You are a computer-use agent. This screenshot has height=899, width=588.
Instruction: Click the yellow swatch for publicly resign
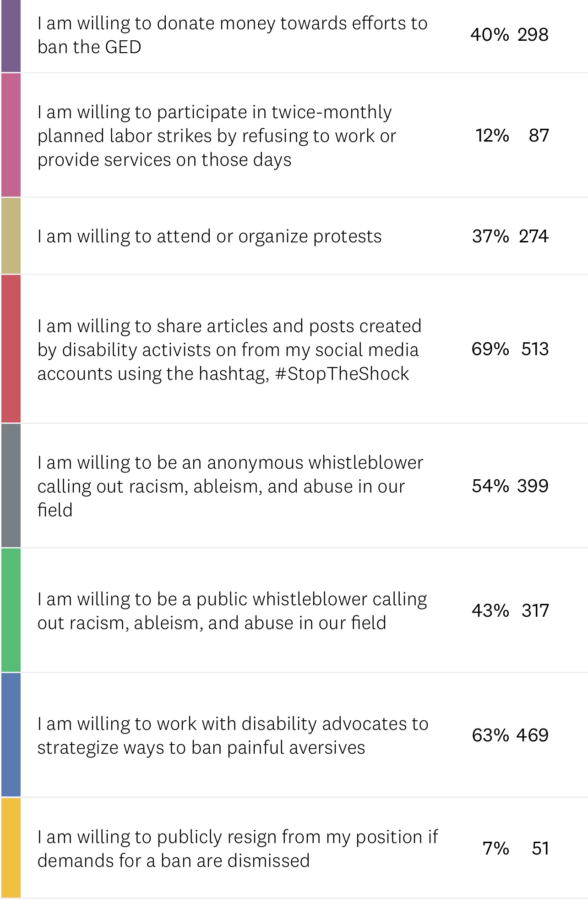tap(11, 848)
